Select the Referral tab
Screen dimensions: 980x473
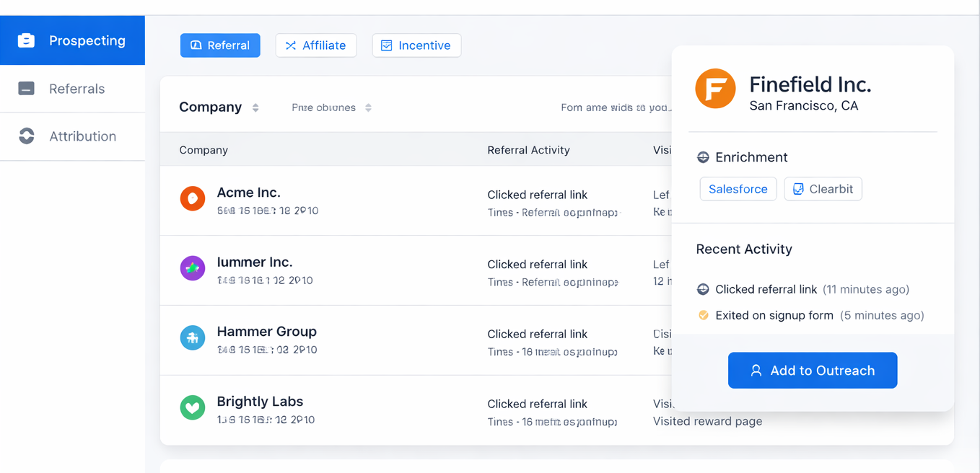click(x=220, y=45)
